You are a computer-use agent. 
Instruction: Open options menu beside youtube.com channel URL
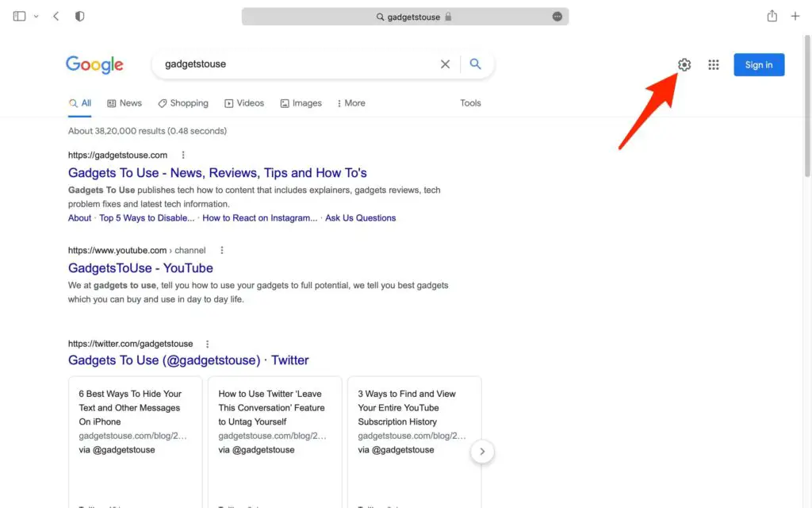[222, 250]
